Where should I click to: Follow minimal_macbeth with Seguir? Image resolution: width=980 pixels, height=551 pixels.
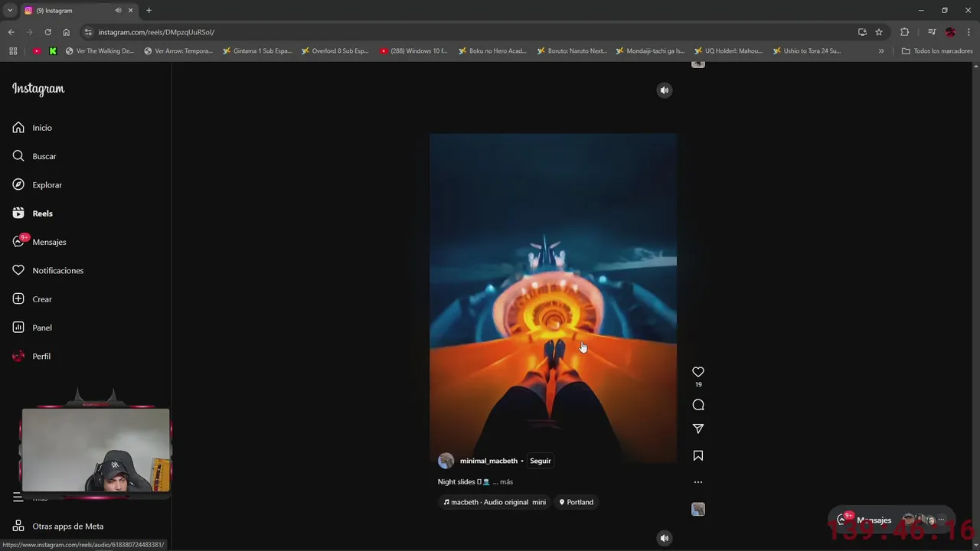coord(541,461)
